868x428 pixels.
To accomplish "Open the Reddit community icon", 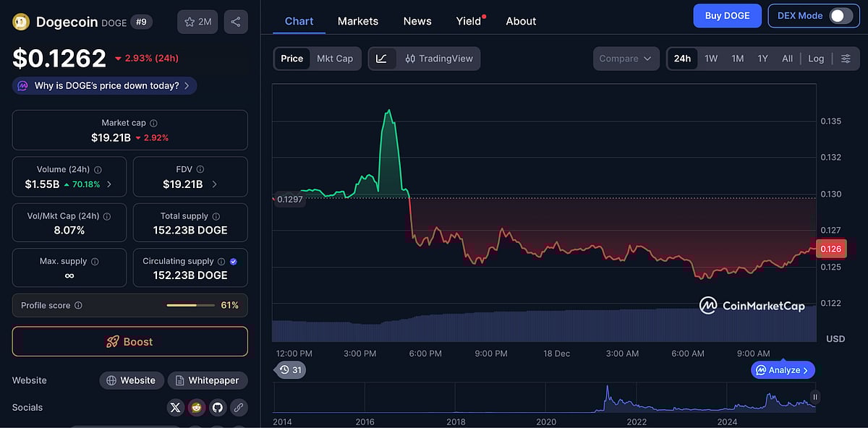I will pos(196,407).
